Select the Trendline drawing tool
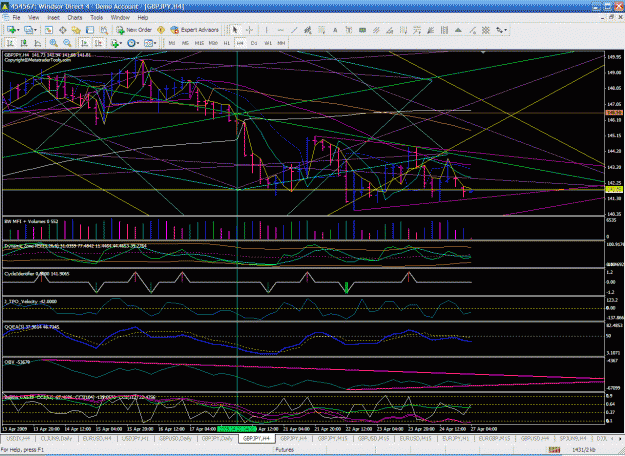625x456 pixels. (x=294, y=30)
